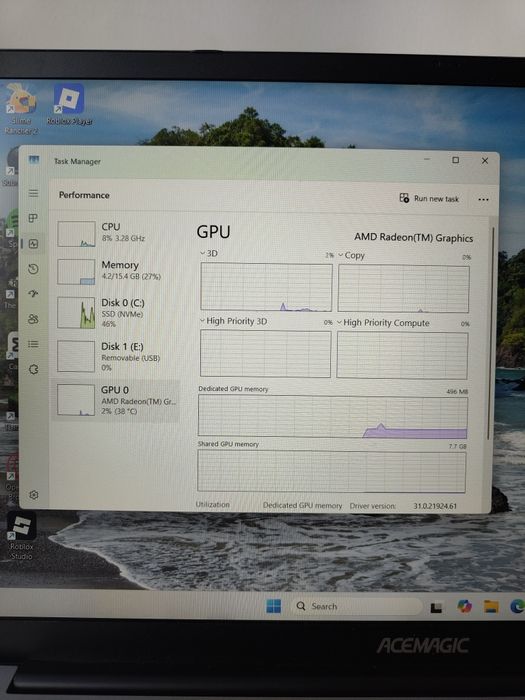The height and width of the screenshot is (700, 525).
Task: Click the Shared GPU memory graph
Action: [332, 471]
